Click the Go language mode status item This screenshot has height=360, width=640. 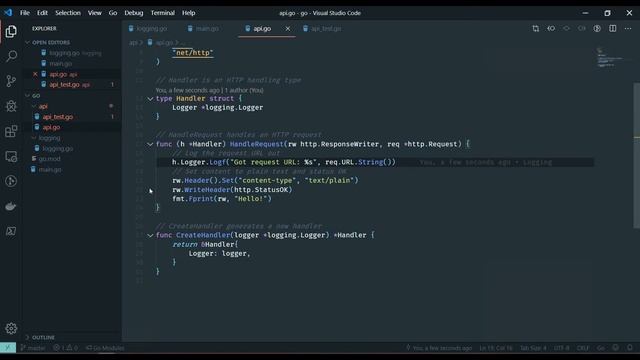pyautogui.click(x=601, y=348)
